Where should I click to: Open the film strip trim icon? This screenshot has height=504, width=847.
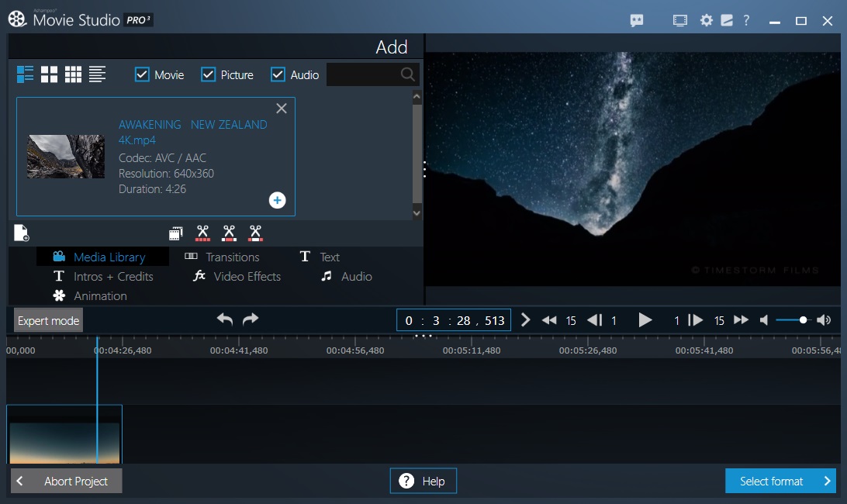pos(175,233)
